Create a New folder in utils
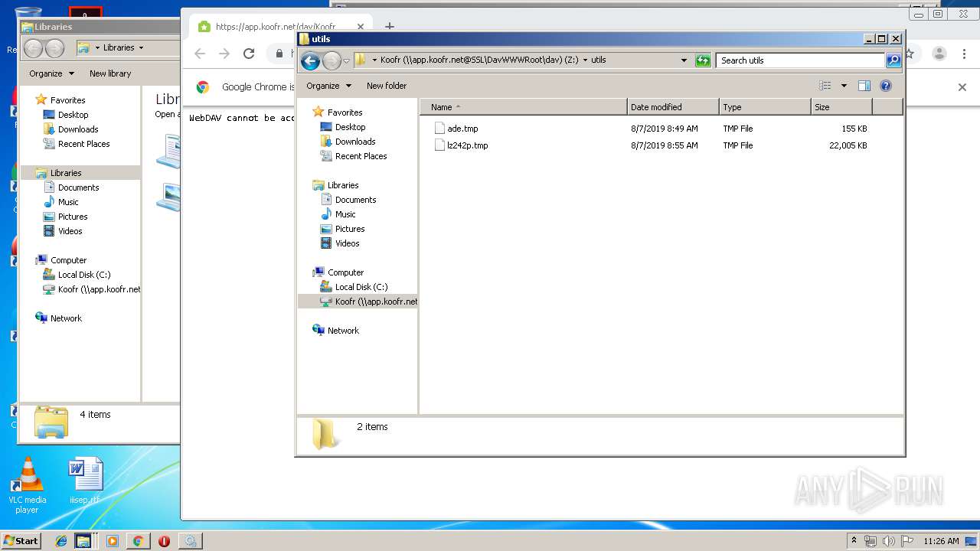Screen dimensions: 980x551 pos(387,86)
